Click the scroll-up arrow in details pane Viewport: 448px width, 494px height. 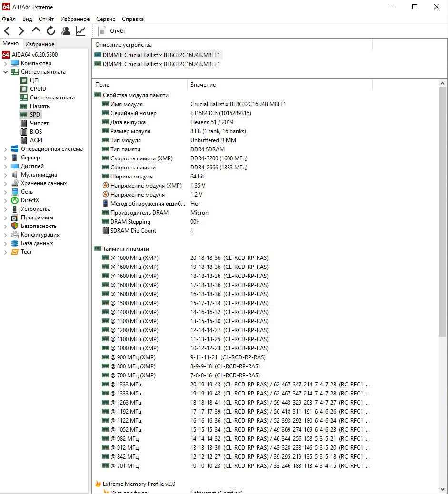pos(442,83)
